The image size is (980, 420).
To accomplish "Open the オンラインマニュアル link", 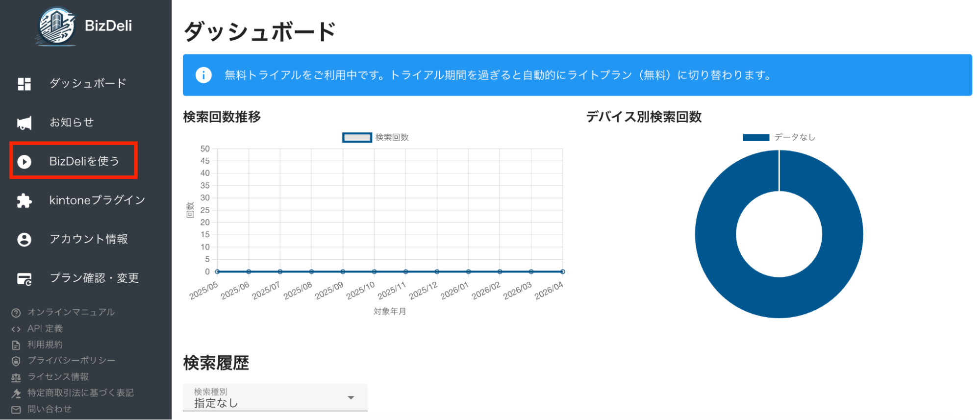I will [x=71, y=312].
